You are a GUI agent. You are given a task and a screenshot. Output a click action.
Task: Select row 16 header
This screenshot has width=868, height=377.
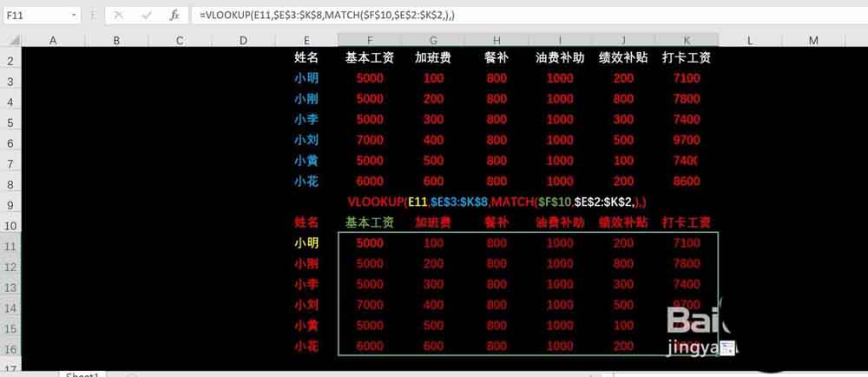point(10,348)
